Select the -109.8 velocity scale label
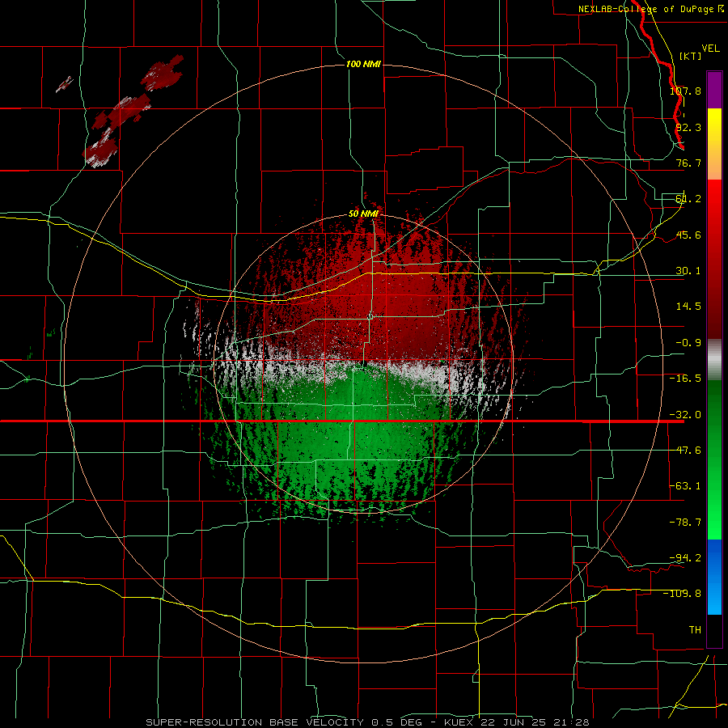This screenshot has width=728, height=728. point(683,594)
